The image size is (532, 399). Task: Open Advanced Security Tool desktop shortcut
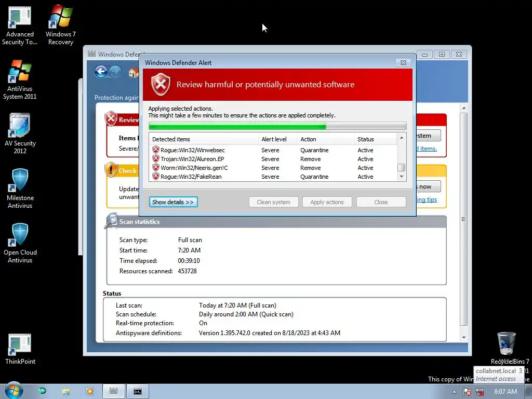pos(20,26)
